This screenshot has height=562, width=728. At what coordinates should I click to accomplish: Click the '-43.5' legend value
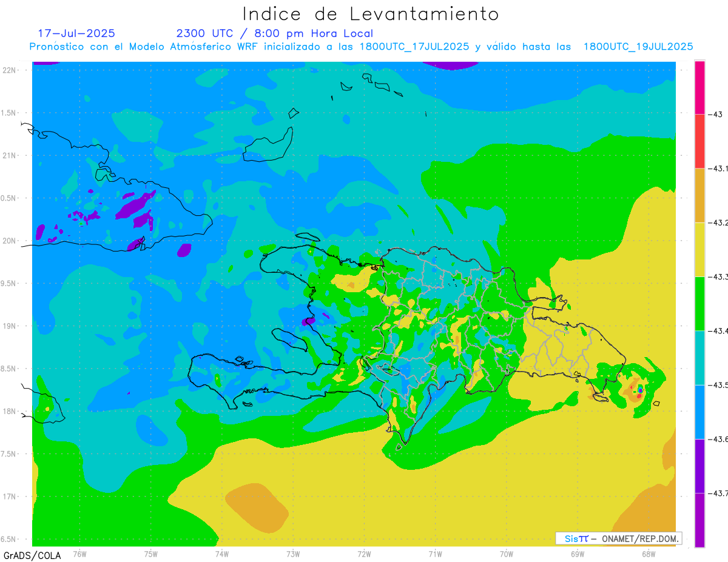click(718, 384)
